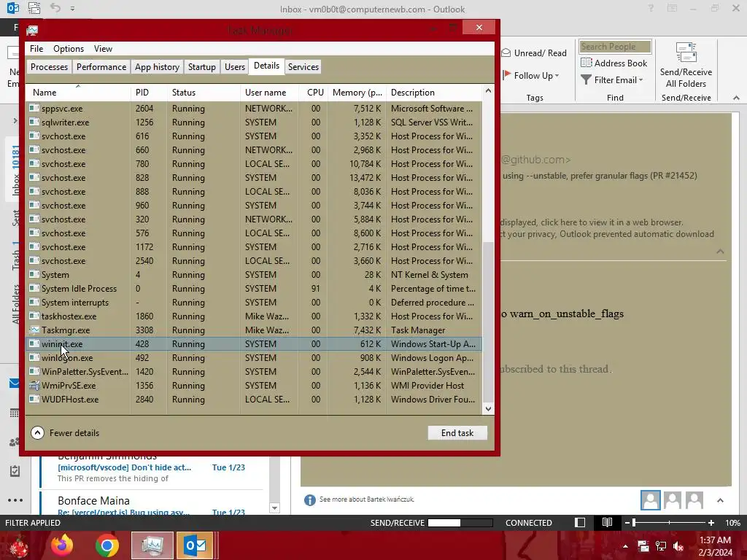Click the Start button on the taskbar
Viewport: 747px width, 560px height.
click(18, 545)
